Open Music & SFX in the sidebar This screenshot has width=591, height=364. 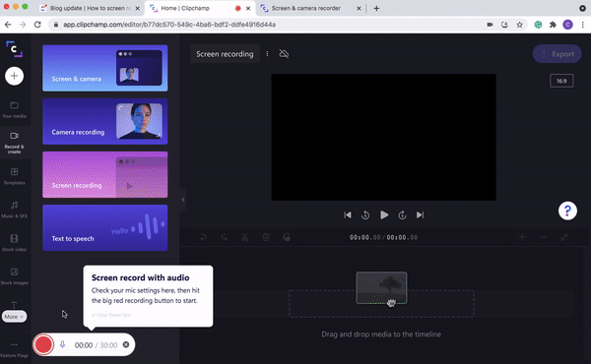(15, 210)
